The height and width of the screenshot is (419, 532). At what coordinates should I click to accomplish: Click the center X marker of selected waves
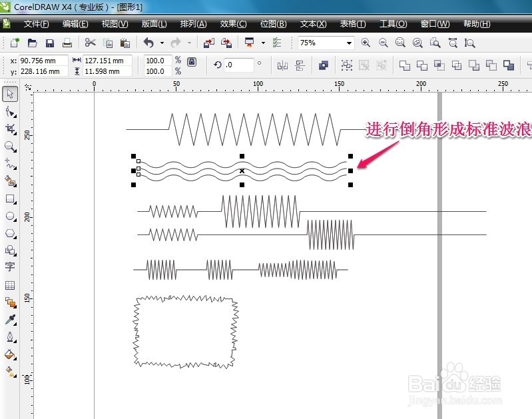[x=242, y=171]
